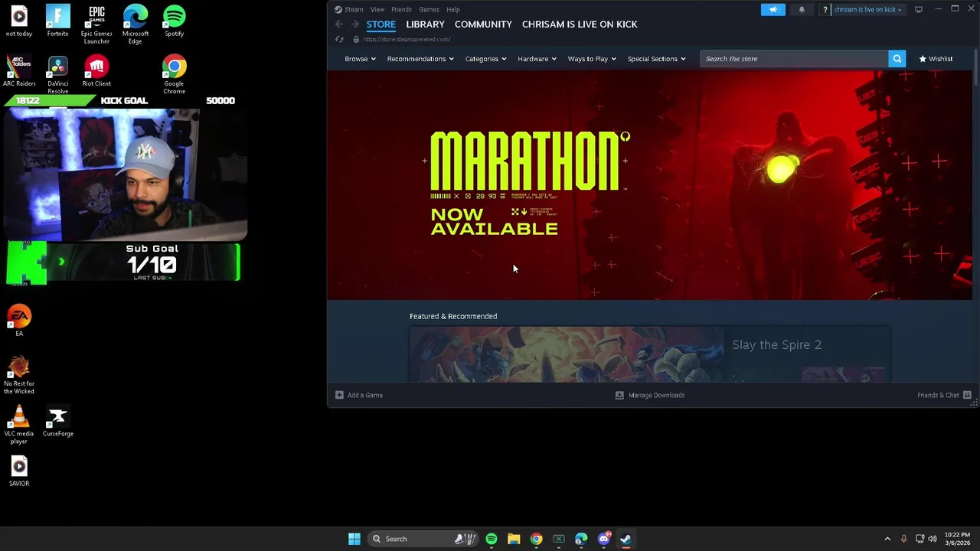This screenshot has height=551, width=980.
Task: Click the Friends & Chat label
Action: click(938, 395)
